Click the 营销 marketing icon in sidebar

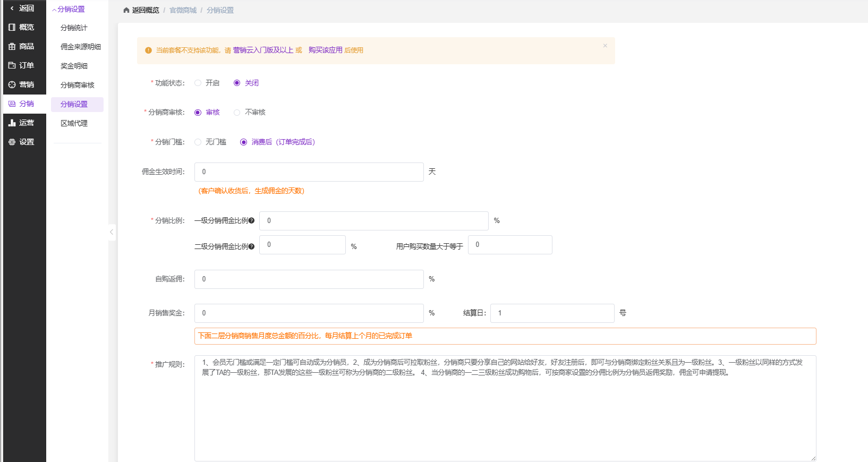(12, 84)
